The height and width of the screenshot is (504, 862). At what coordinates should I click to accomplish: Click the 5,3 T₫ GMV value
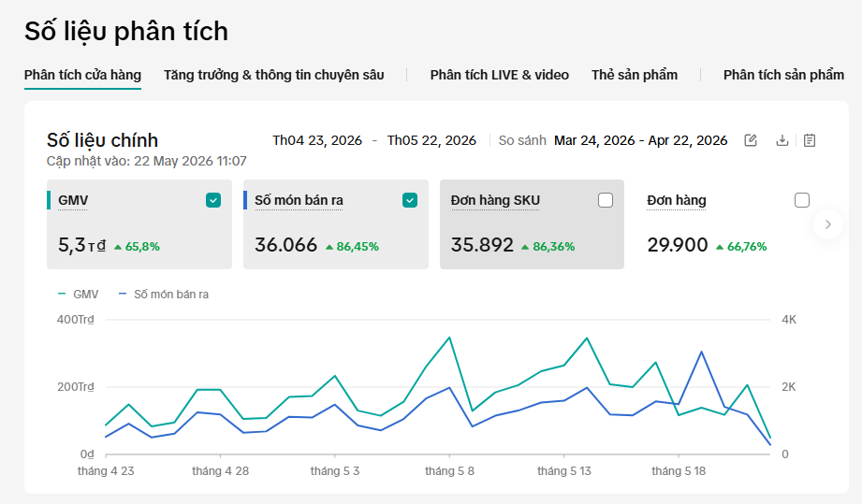pos(82,245)
